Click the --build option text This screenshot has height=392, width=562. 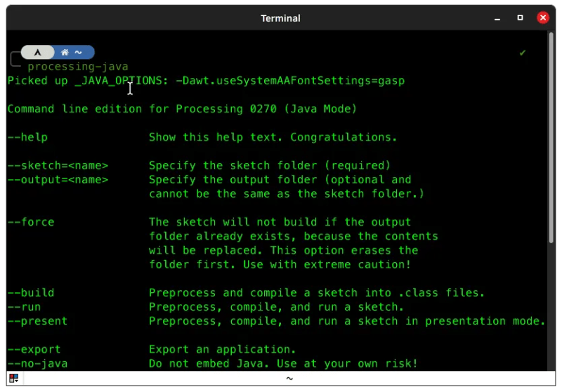coord(31,293)
